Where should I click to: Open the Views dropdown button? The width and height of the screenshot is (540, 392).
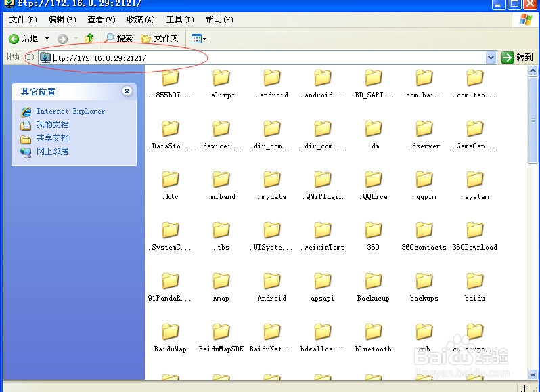[x=199, y=39]
